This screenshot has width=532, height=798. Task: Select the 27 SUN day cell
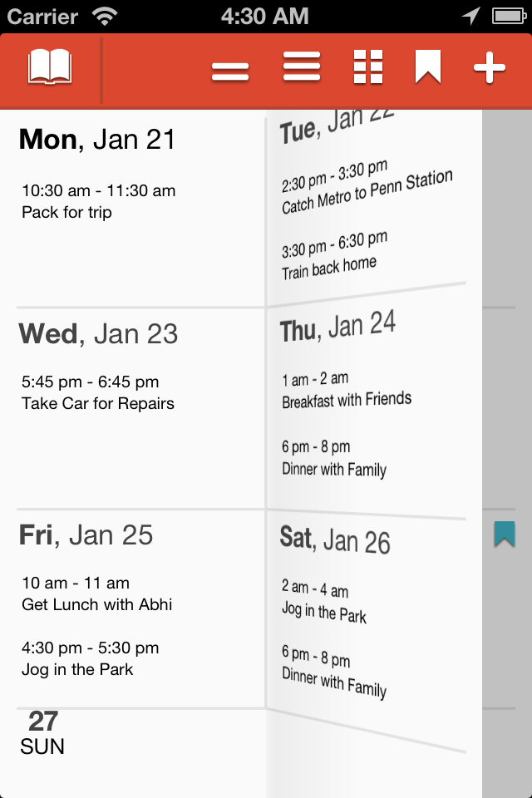42,732
